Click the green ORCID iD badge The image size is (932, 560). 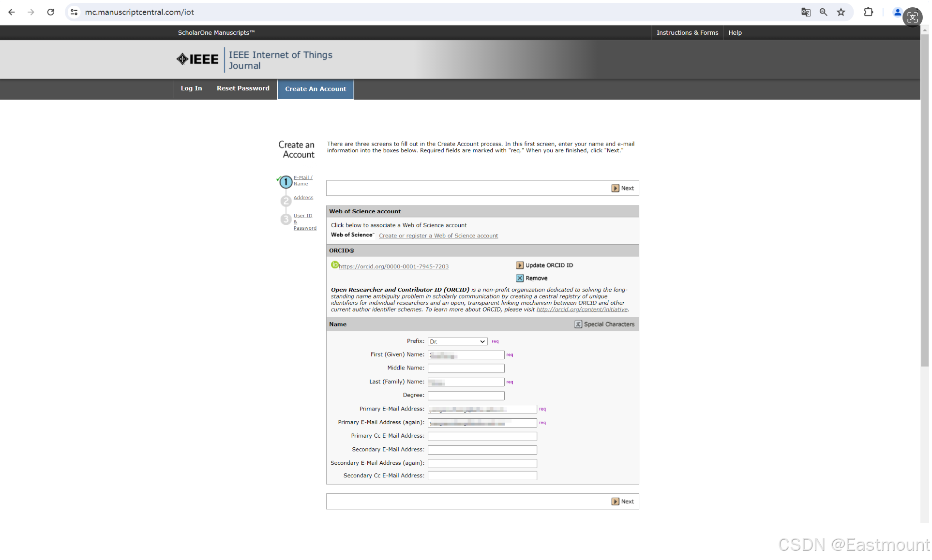click(x=334, y=265)
